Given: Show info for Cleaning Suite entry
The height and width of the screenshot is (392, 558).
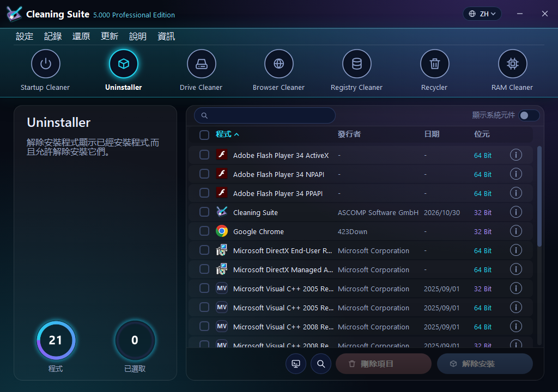Looking at the screenshot, I should (516, 212).
